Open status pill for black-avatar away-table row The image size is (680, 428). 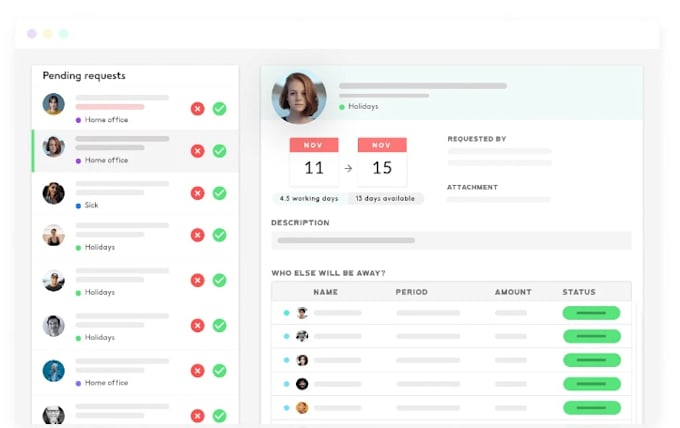pos(591,384)
